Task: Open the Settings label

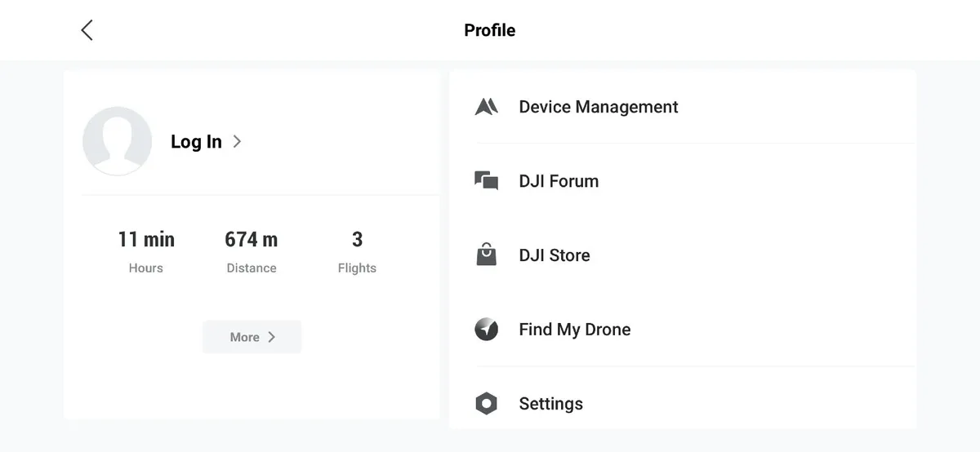Action: (x=551, y=404)
